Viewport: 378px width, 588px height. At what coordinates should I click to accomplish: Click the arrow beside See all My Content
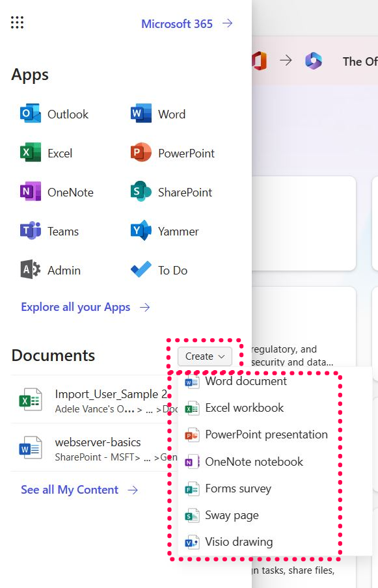[x=133, y=490]
